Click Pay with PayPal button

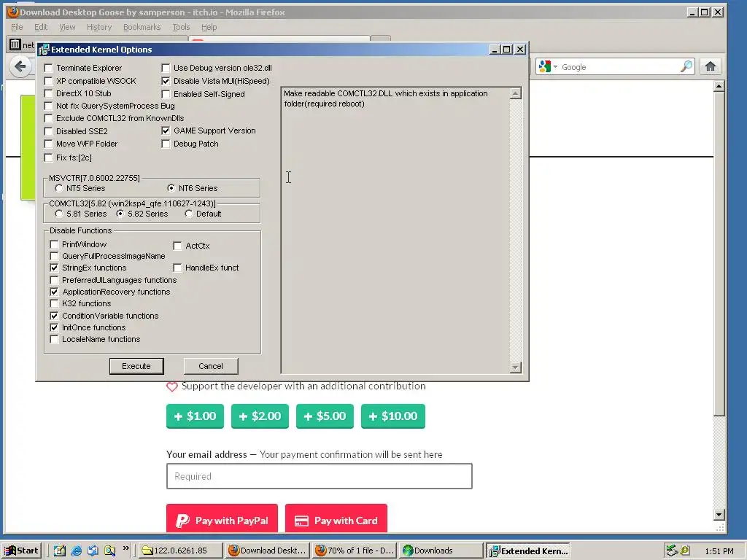click(x=222, y=519)
